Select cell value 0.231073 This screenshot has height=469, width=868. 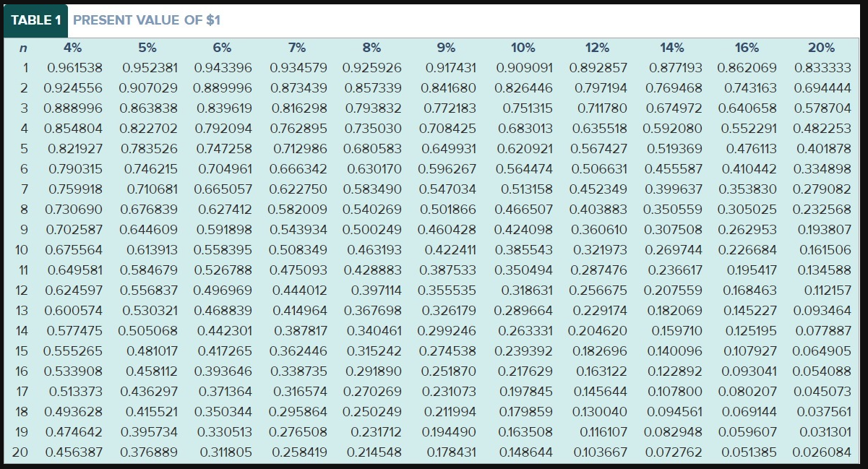click(450, 392)
